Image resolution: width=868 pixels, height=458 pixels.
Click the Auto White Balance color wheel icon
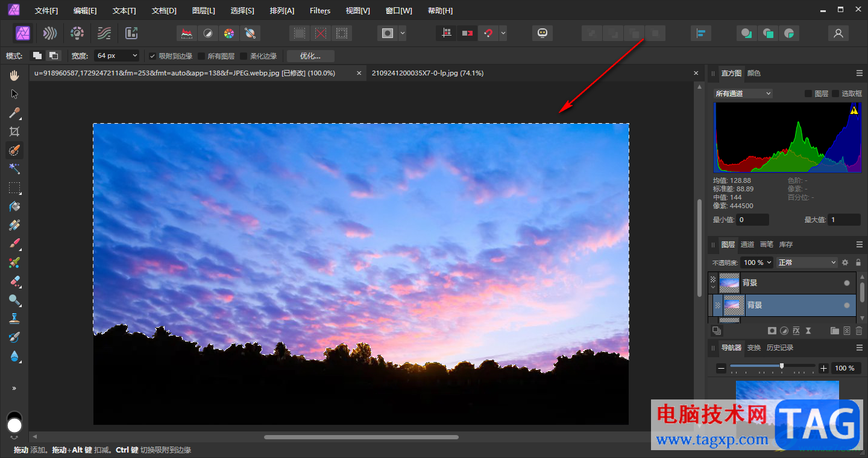pyautogui.click(x=228, y=33)
